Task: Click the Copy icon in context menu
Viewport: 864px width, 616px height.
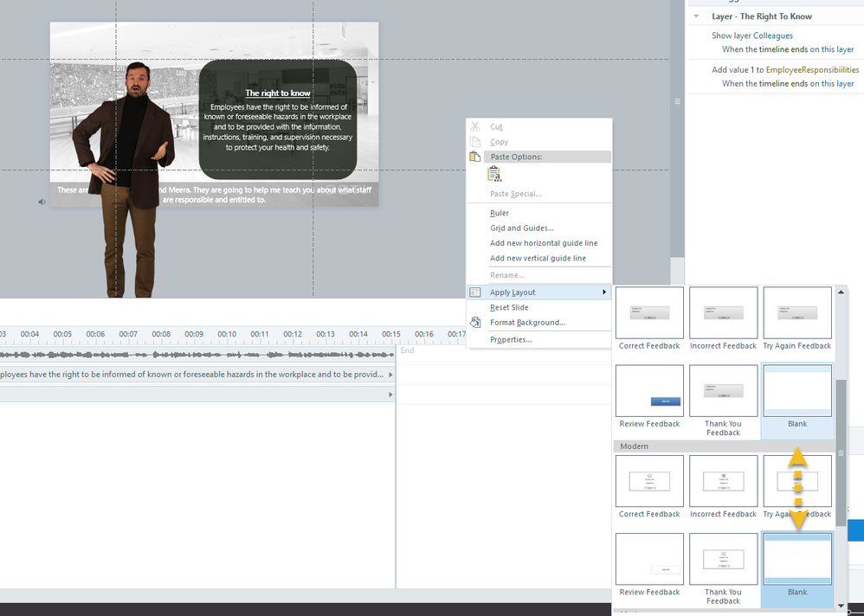Action: (x=474, y=142)
